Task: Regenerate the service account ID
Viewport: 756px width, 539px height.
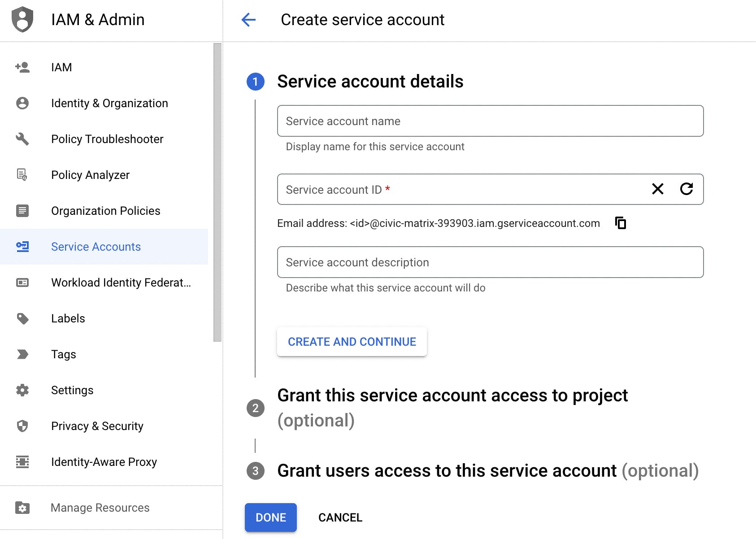Action: coord(686,189)
